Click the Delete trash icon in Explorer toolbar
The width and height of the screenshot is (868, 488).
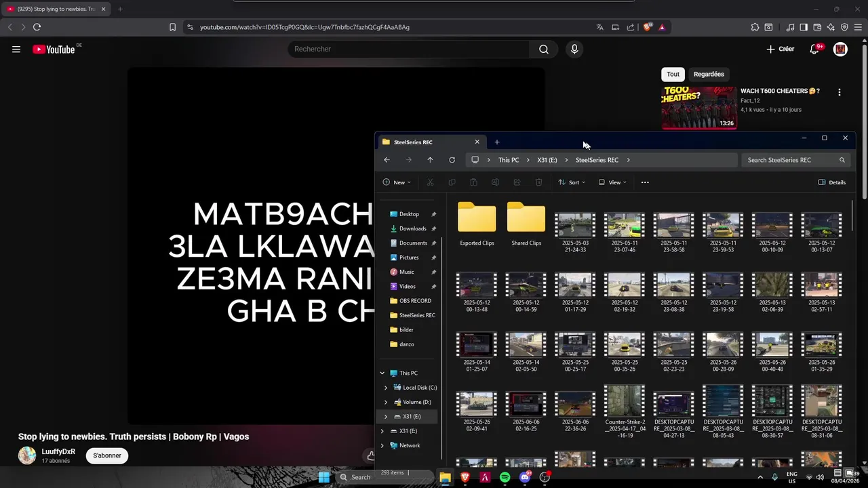538,182
